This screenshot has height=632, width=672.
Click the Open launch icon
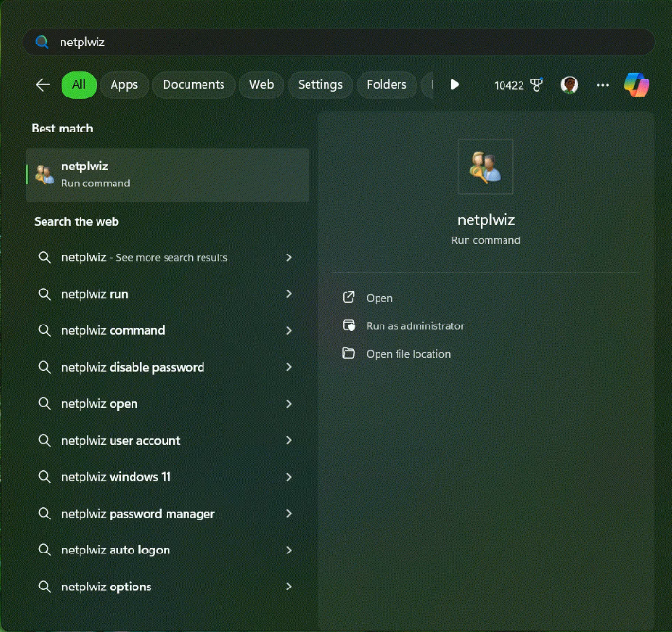tap(348, 297)
